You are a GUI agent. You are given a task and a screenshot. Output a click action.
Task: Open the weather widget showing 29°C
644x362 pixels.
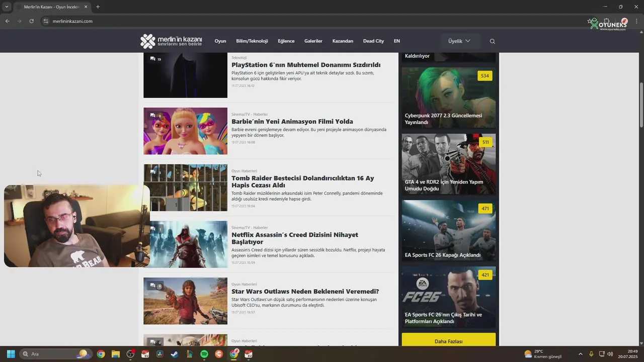543,354
